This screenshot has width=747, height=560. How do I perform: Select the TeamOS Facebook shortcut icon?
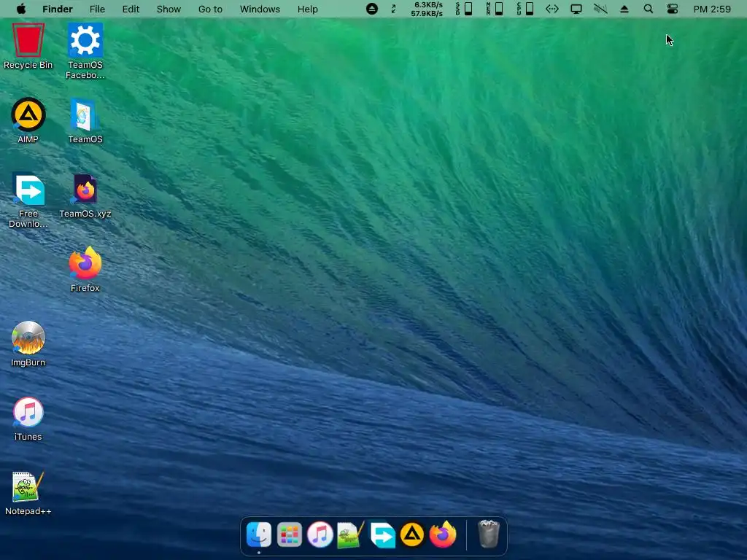point(85,41)
